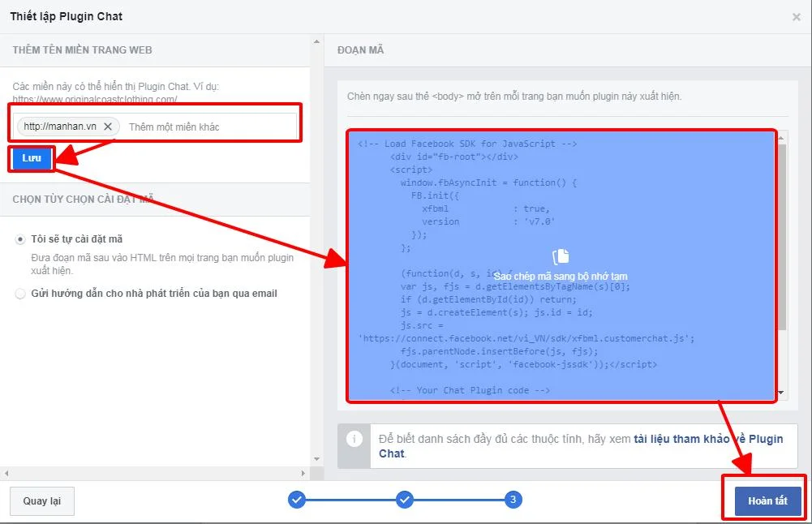Go back with Quay lại button
The width and height of the screenshot is (812, 524).
tap(42, 500)
